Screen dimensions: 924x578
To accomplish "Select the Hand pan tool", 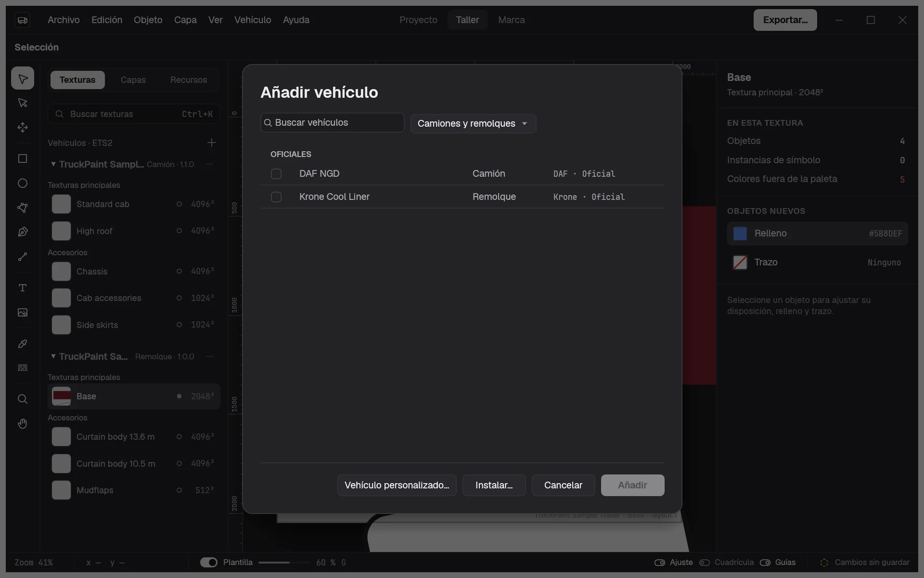I will (x=23, y=424).
